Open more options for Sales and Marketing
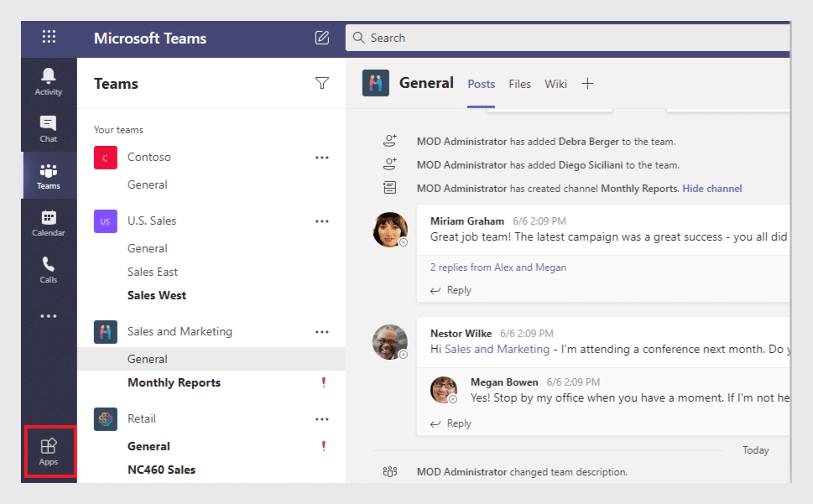The width and height of the screenshot is (813, 504). (322, 332)
